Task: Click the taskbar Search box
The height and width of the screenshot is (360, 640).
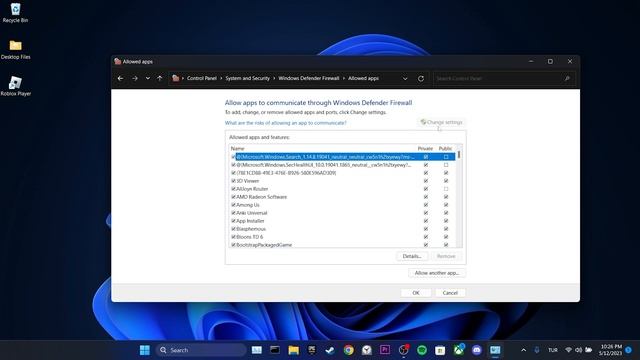Action: coord(200,350)
